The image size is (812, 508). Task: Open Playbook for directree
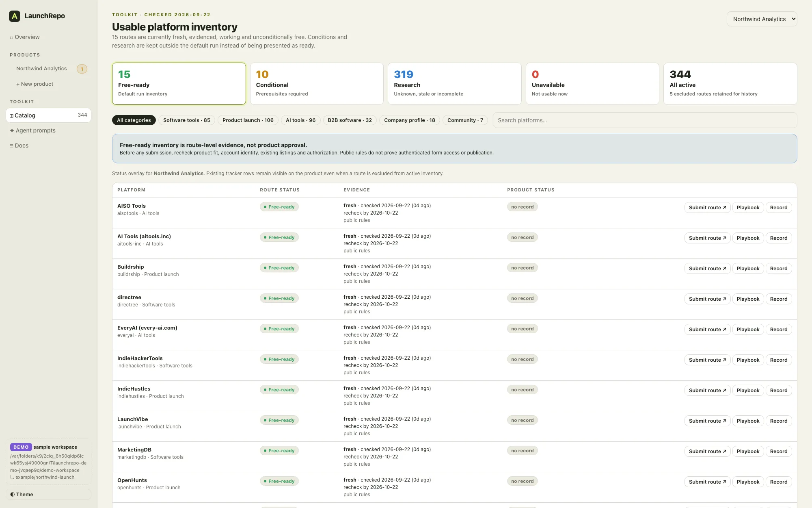point(748,299)
